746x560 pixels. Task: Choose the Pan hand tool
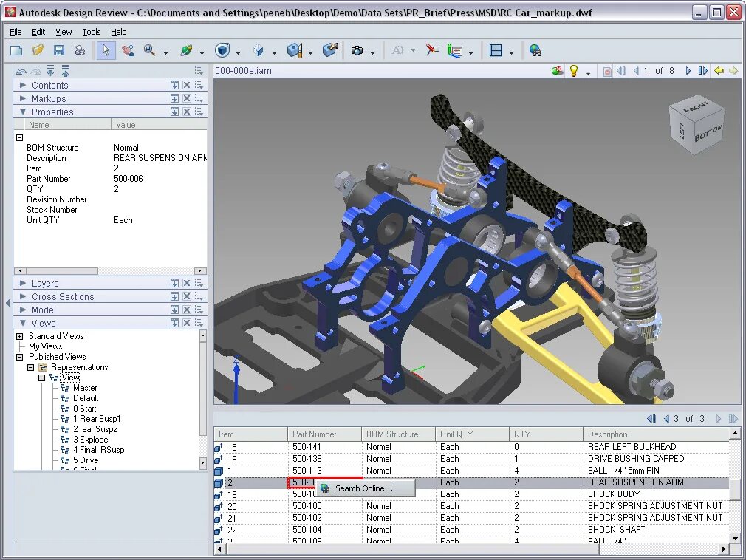(128, 50)
